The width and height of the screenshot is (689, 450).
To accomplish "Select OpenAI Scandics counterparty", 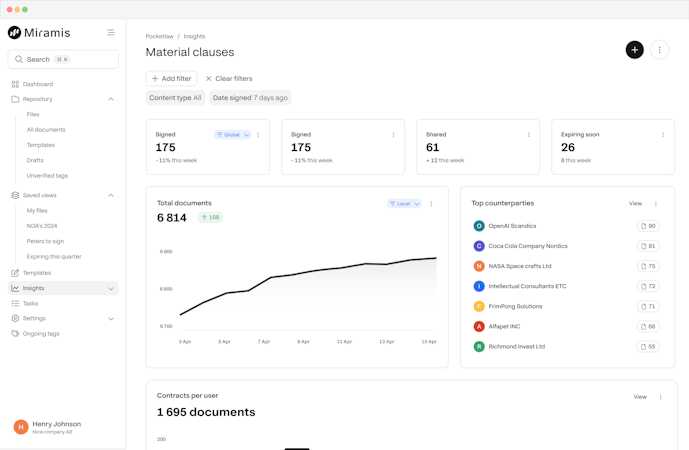I will tap(512, 226).
